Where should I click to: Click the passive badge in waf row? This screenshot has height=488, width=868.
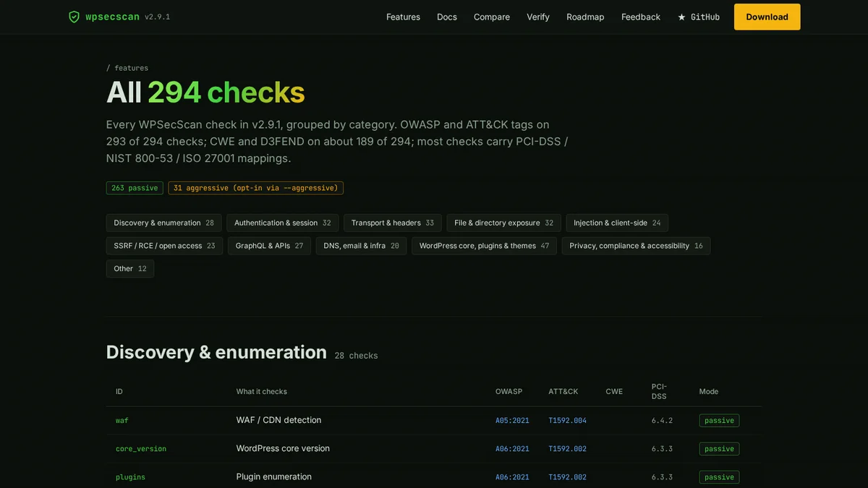719,420
